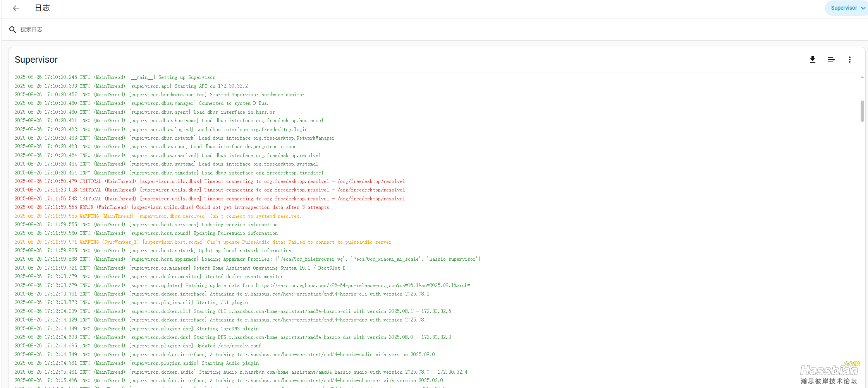Select the CRITICAL timeout log at 17:11:56
Screen dimensions: 868x388
click(x=210, y=199)
